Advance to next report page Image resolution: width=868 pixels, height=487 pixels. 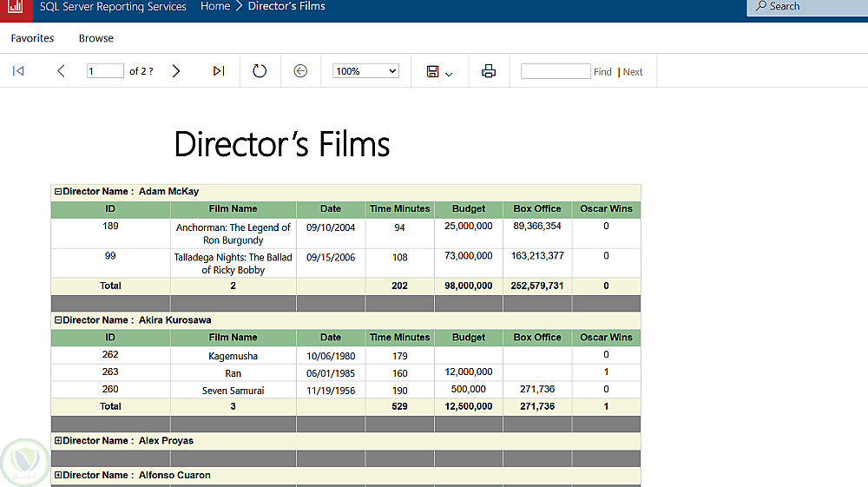pyautogui.click(x=176, y=71)
